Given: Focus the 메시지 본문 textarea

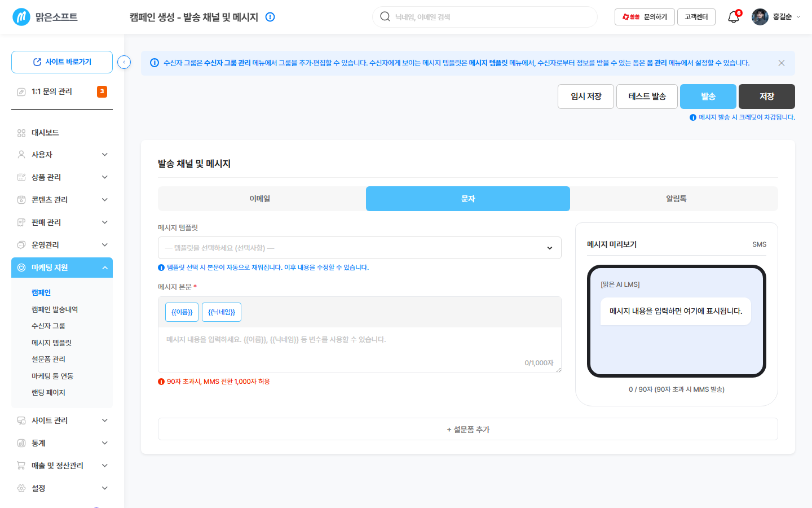Looking at the screenshot, I should pos(360,350).
